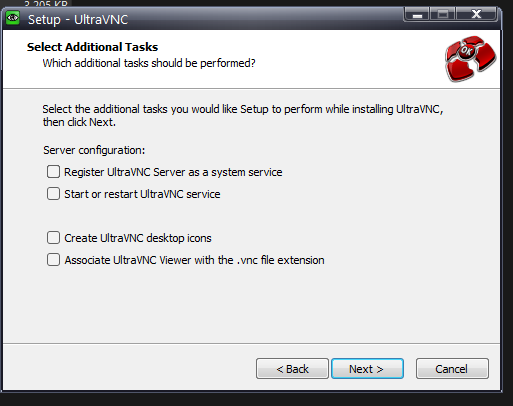Click the 'Register UltraVNC Server as a system service' label
Image resolution: width=513 pixels, height=406 pixels.
(x=173, y=172)
